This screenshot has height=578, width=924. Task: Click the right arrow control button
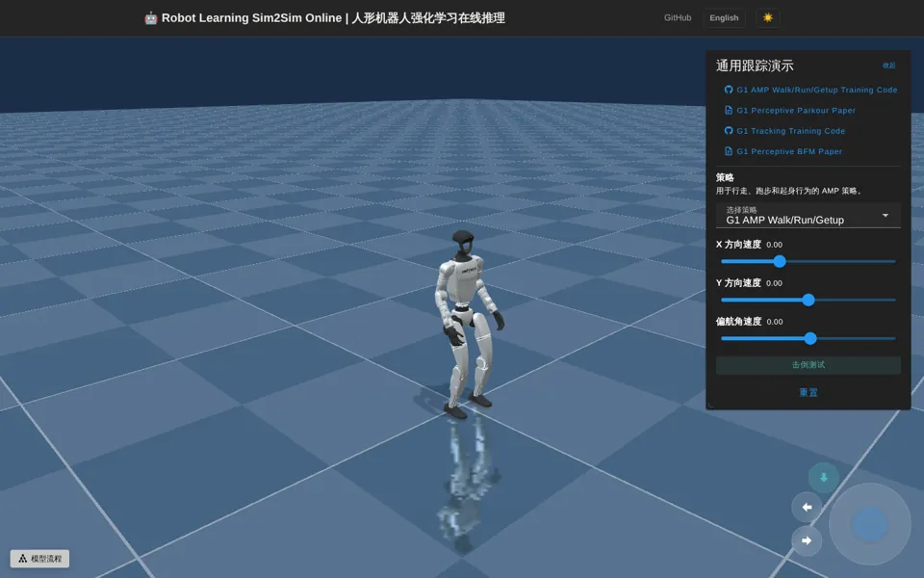tap(807, 540)
